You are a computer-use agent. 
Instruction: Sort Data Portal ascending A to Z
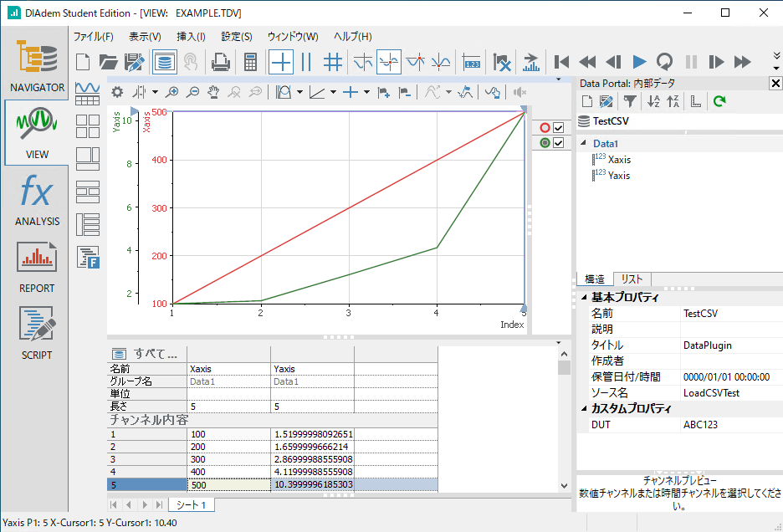point(653,101)
